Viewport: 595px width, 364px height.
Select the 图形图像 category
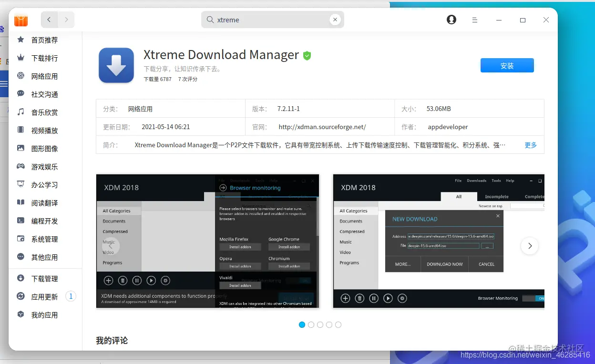point(45,149)
